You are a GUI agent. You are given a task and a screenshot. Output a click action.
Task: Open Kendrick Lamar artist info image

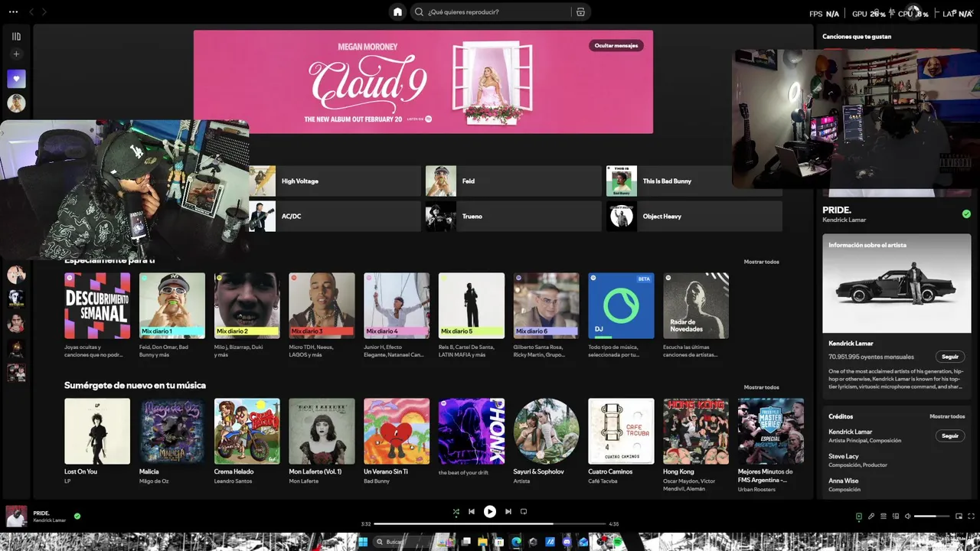[x=897, y=284]
